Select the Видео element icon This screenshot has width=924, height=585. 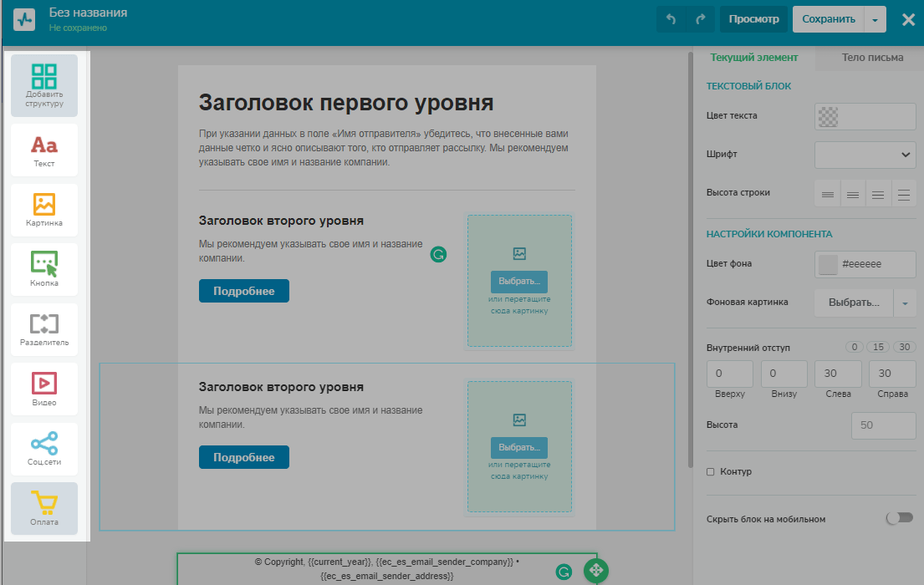(x=44, y=389)
